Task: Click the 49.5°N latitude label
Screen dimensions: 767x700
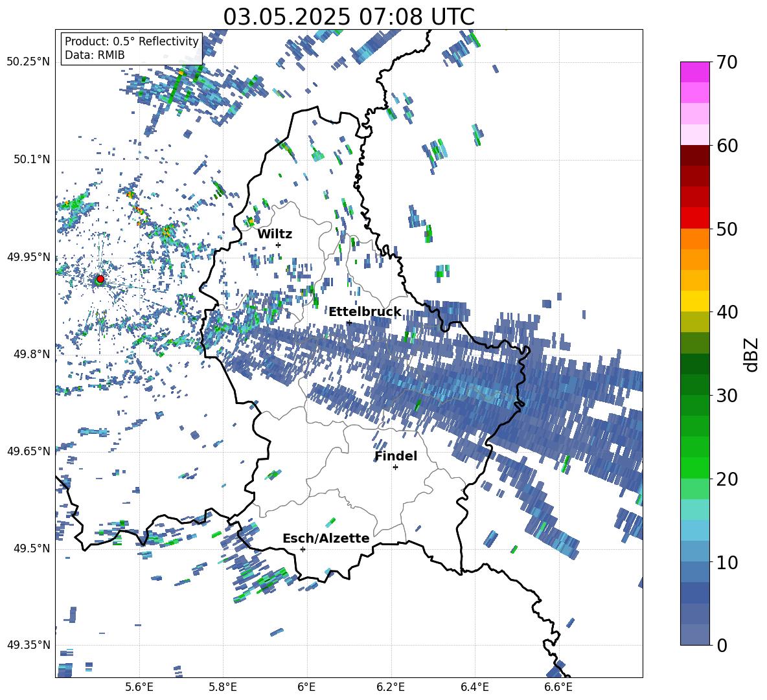Action: (x=30, y=548)
